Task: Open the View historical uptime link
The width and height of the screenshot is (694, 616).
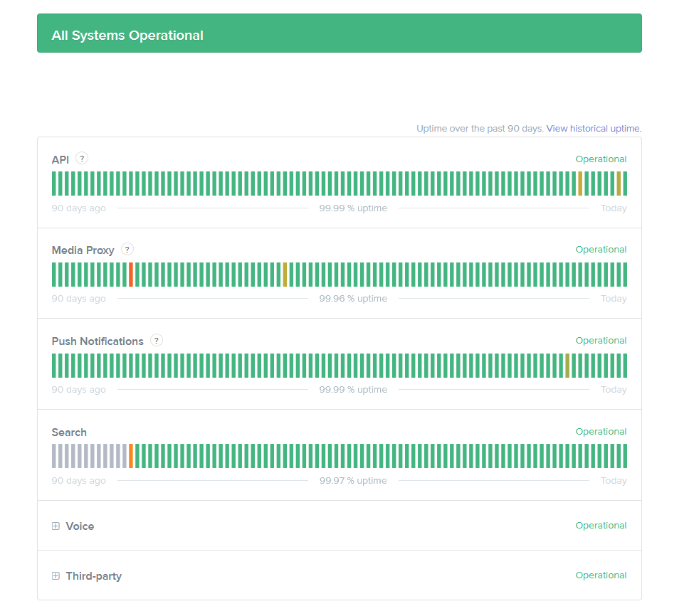Action: pyautogui.click(x=593, y=128)
